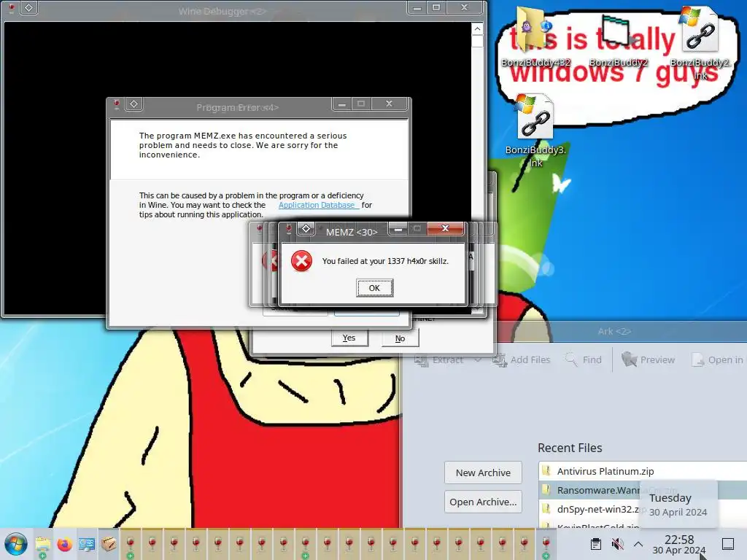The image size is (747, 560).
Task: Click the diamond titlebar button of Wine Debugger
Action: coord(29,7)
